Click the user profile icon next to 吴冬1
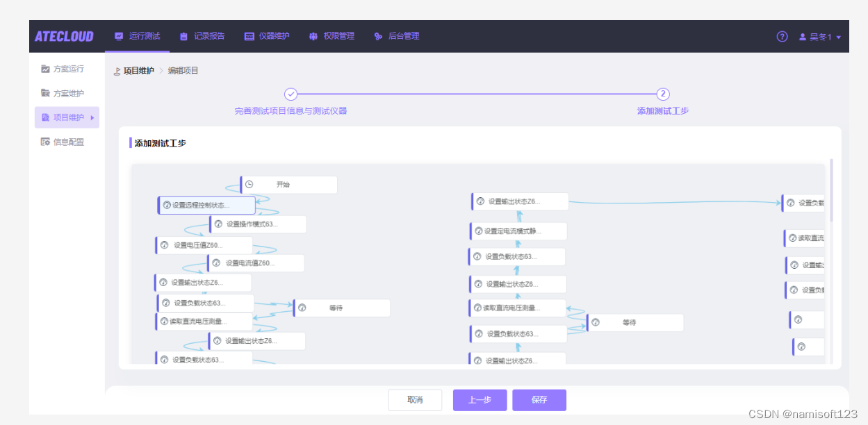The height and width of the screenshot is (425, 868). (803, 36)
